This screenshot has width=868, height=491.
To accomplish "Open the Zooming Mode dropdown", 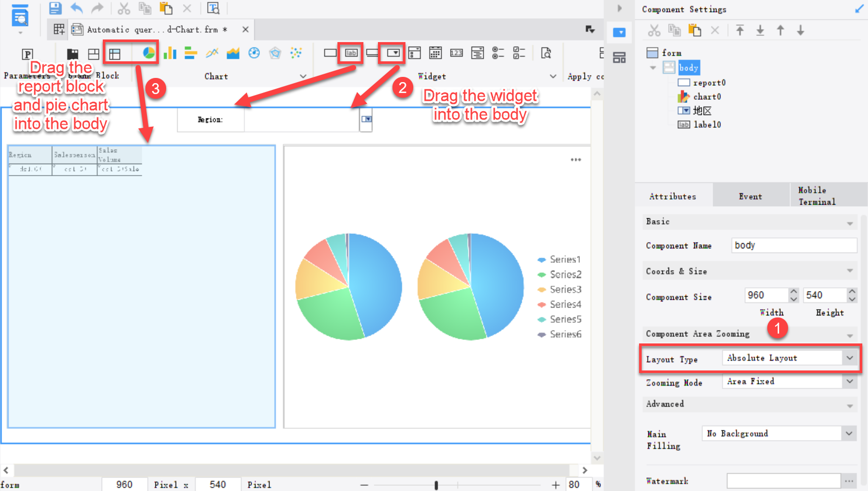I will coord(850,381).
